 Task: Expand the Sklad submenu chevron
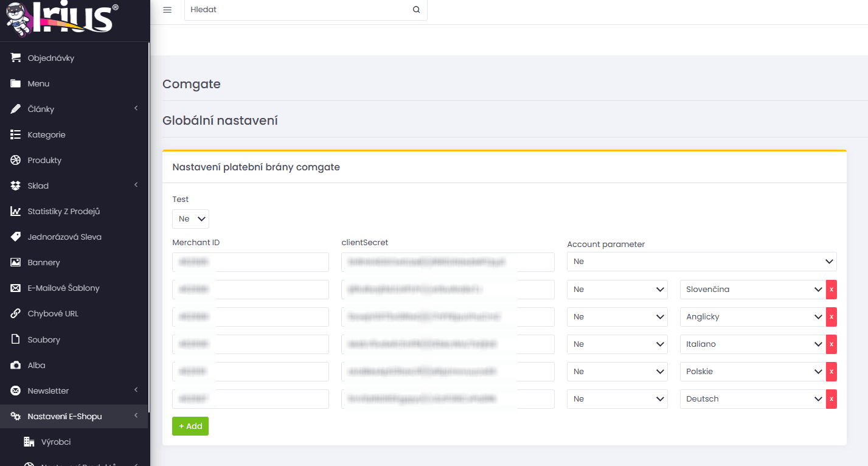(x=136, y=185)
